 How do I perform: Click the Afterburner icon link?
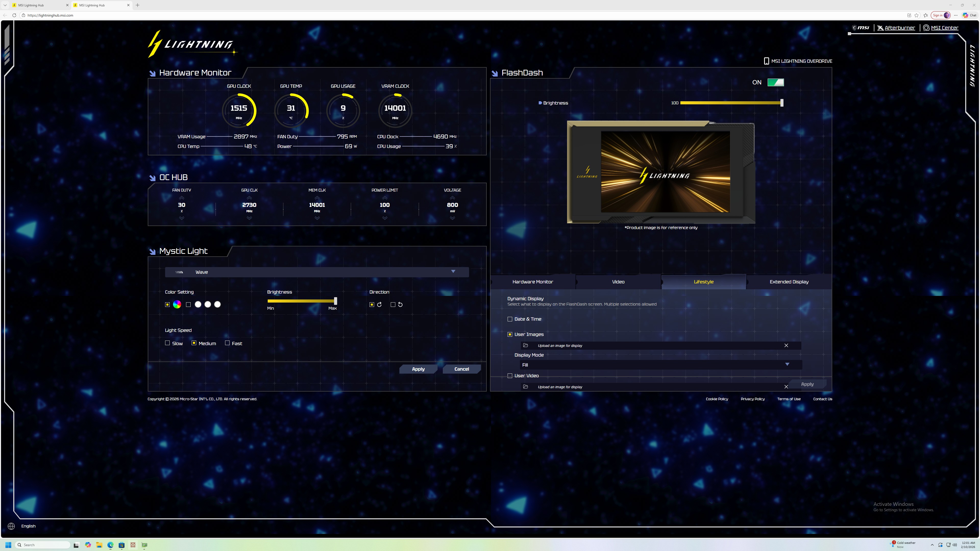pyautogui.click(x=880, y=28)
